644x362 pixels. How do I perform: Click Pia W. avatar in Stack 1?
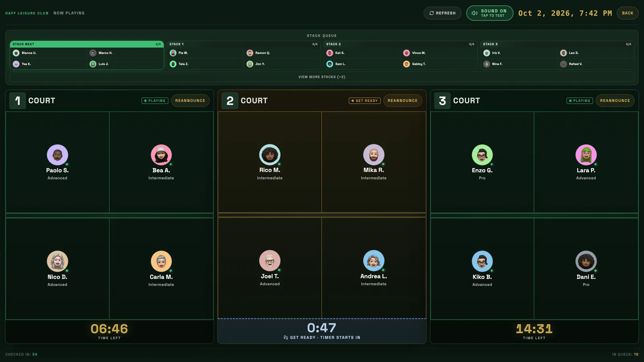[x=173, y=53]
